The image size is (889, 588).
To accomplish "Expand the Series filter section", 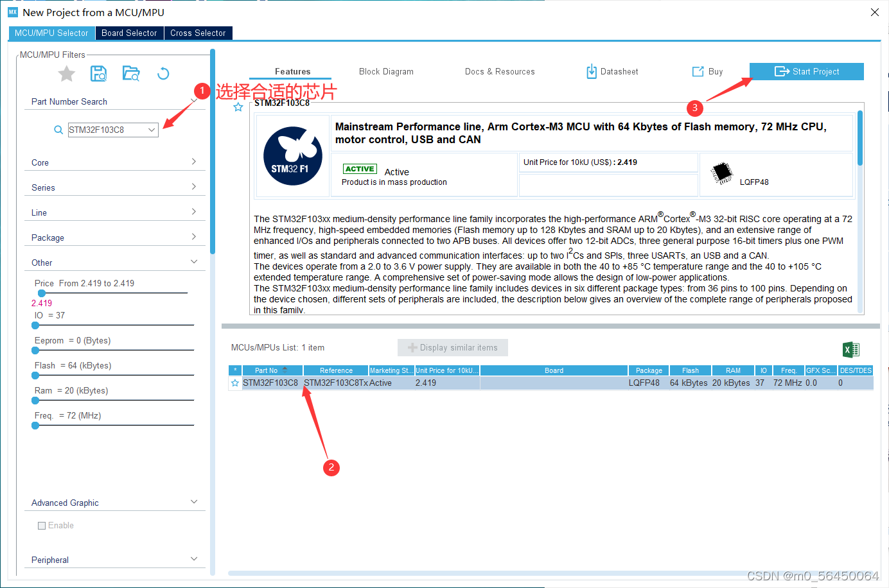I will click(193, 187).
